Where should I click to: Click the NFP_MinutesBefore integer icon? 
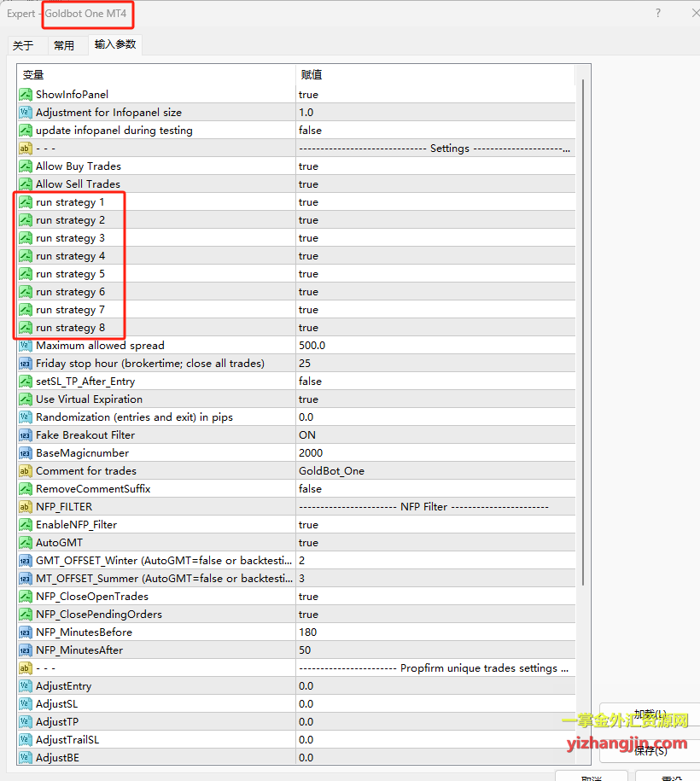[x=26, y=632]
